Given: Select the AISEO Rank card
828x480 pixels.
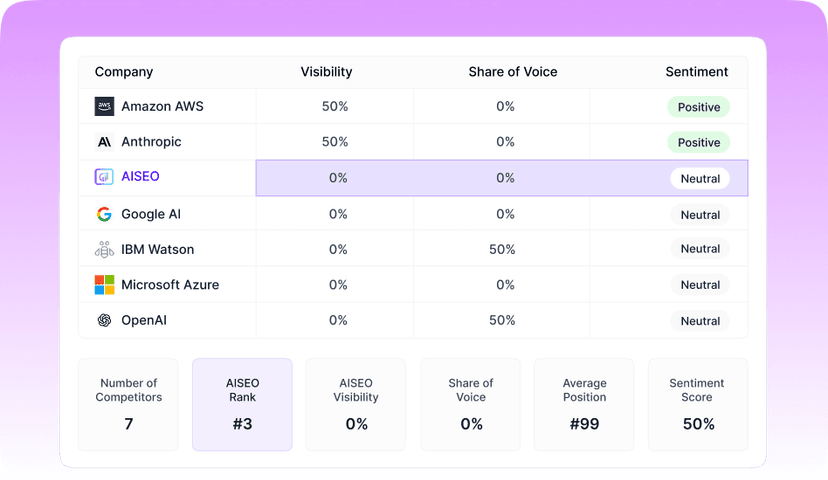Looking at the screenshot, I should click(x=242, y=404).
